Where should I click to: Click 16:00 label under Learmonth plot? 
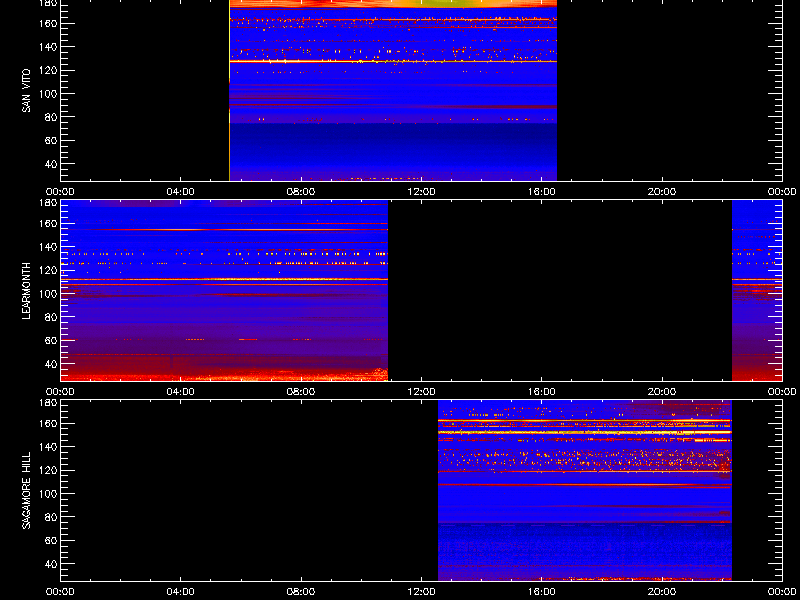pyautogui.click(x=542, y=392)
